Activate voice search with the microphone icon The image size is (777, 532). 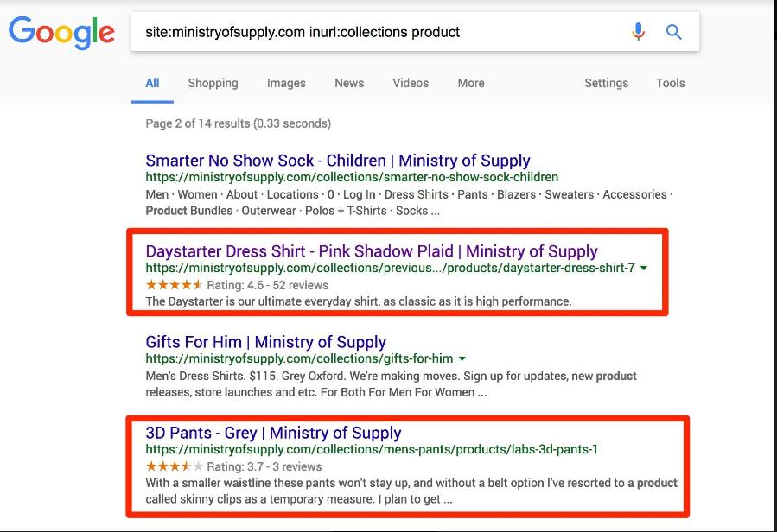pyautogui.click(x=638, y=31)
